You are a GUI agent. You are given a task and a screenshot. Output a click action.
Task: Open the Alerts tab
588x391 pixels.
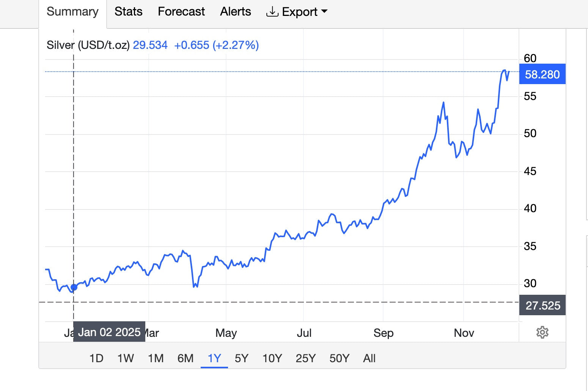[235, 12]
